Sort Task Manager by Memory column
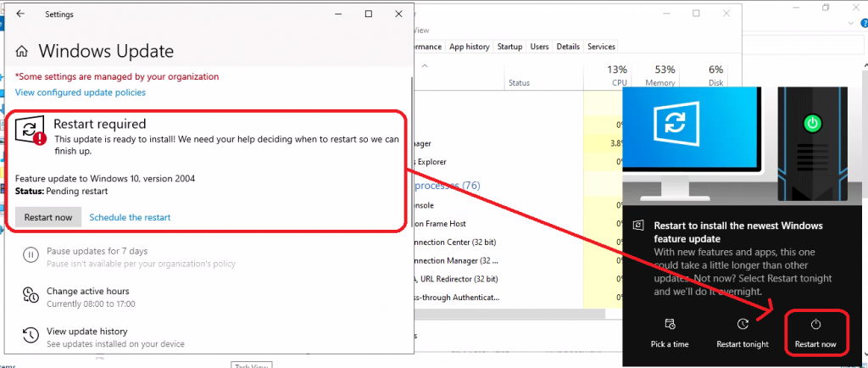Image resolution: width=868 pixels, height=368 pixels. tap(654, 75)
